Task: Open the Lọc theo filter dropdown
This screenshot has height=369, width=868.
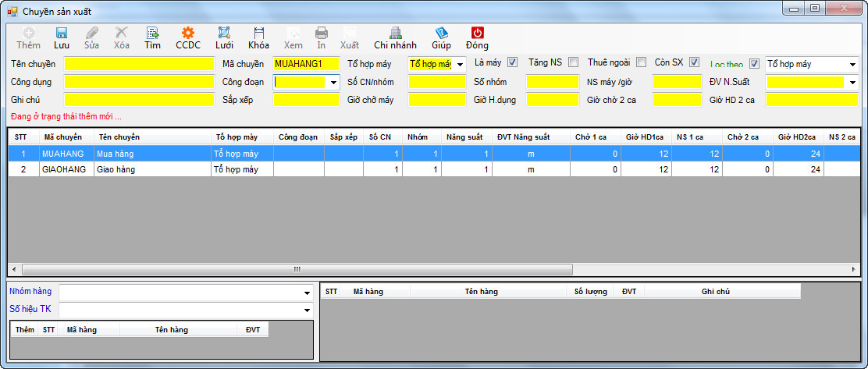Action: [852, 64]
